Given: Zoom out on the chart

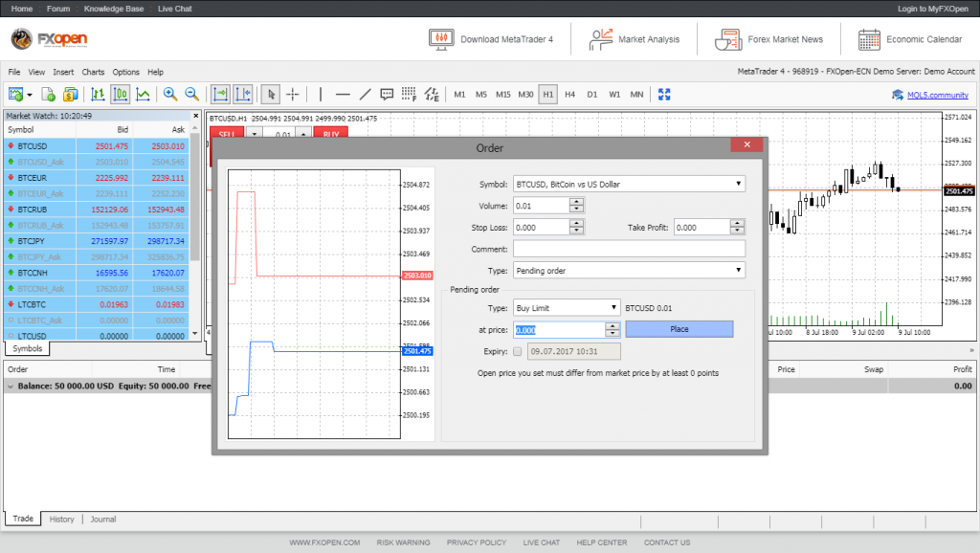Looking at the screenshot, I should 191,95.
